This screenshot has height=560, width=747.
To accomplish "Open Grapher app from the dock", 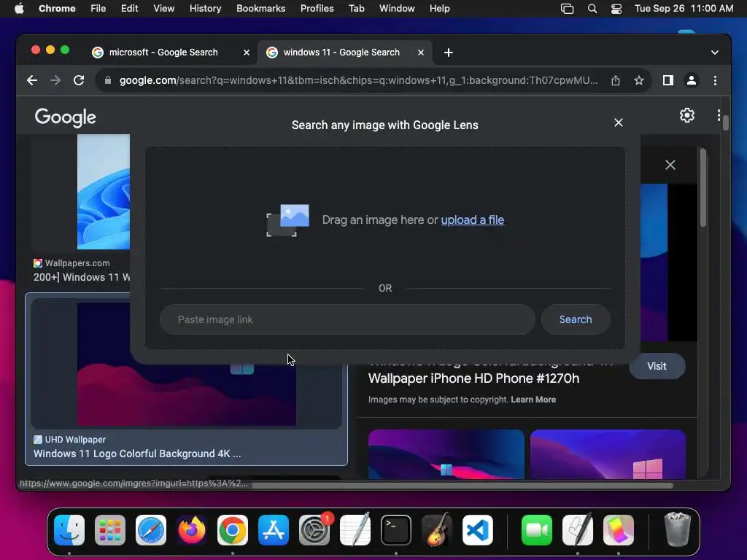I will [x=619, y=530].
